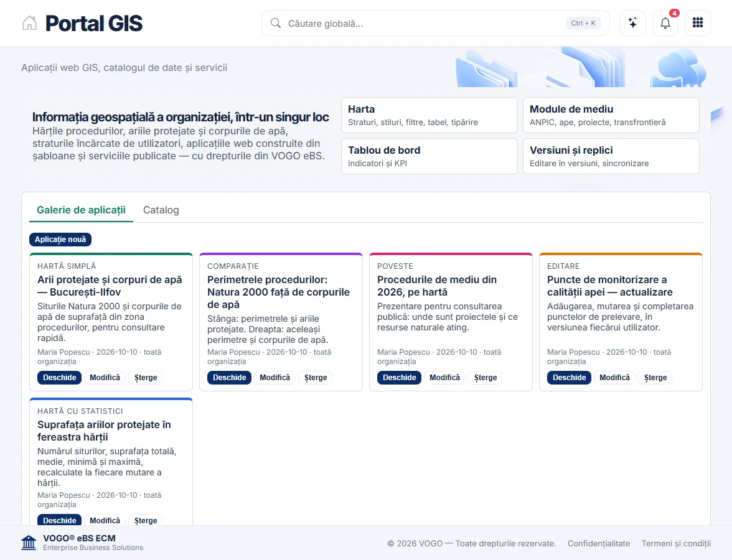Open the Module de mediu card
Screen dimensions: 732x560
(611, 115)
